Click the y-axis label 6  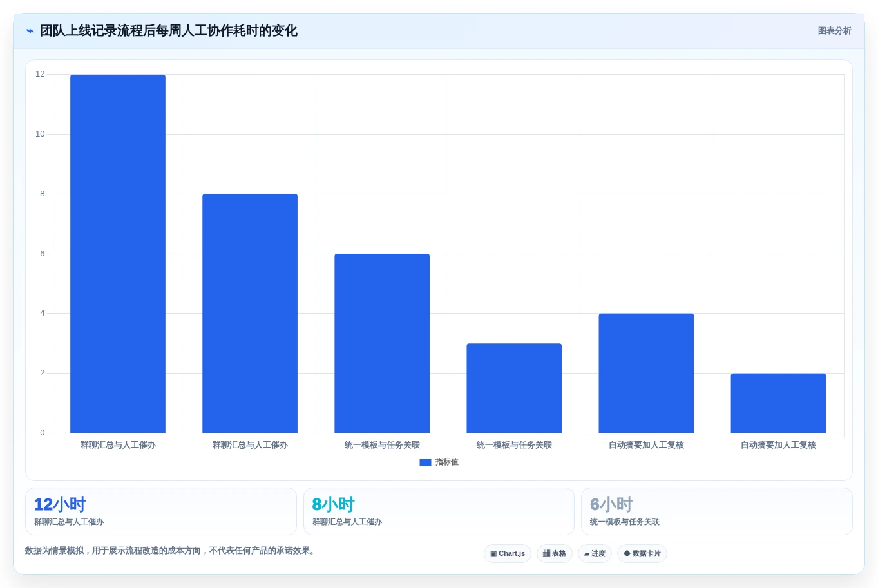pyautogui.click(x=43, y=254)
